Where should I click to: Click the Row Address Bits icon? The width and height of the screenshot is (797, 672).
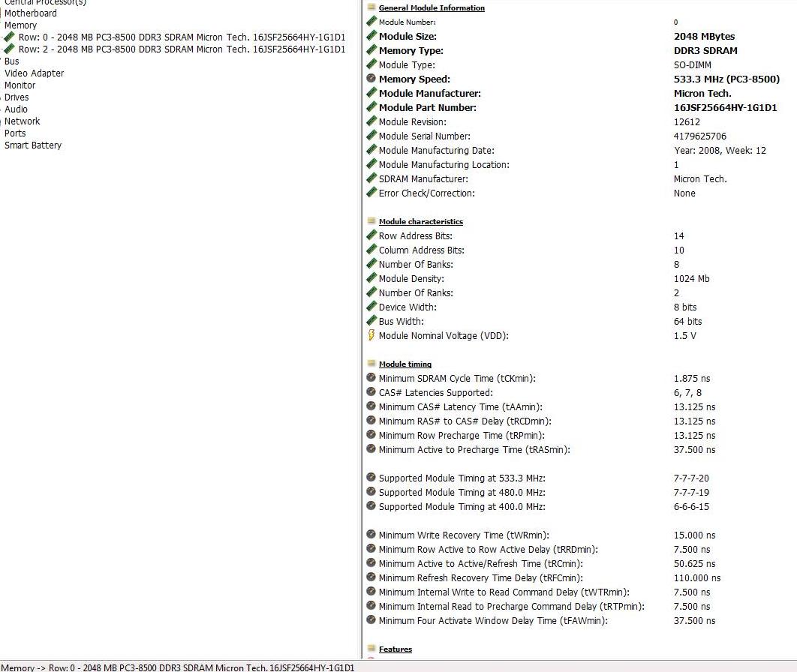coord(371,235)
